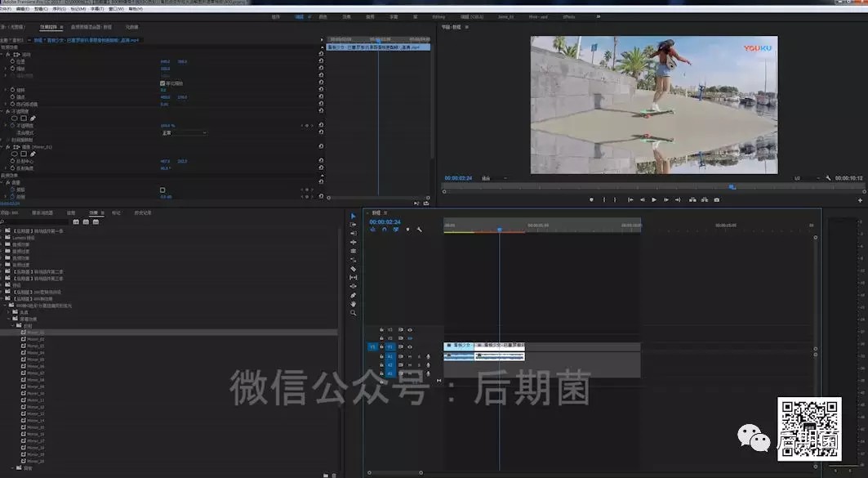Select the Zoom tool
The image size is (868, 478).
pyautogui.click(x=354, y=313)
